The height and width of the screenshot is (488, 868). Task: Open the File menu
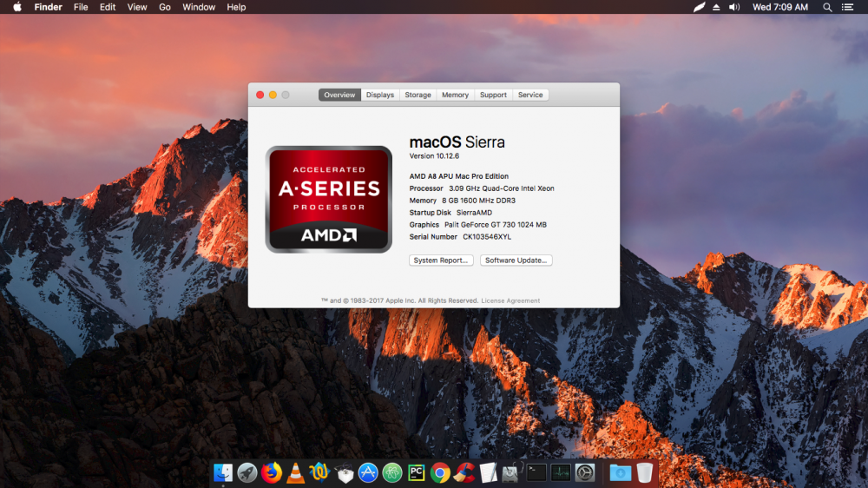point(81,7)
